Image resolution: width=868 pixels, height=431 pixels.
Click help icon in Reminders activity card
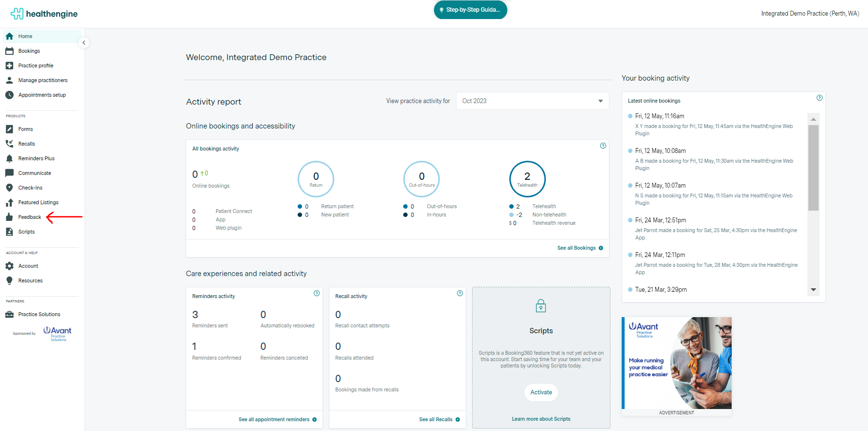(x=316, y=293)
